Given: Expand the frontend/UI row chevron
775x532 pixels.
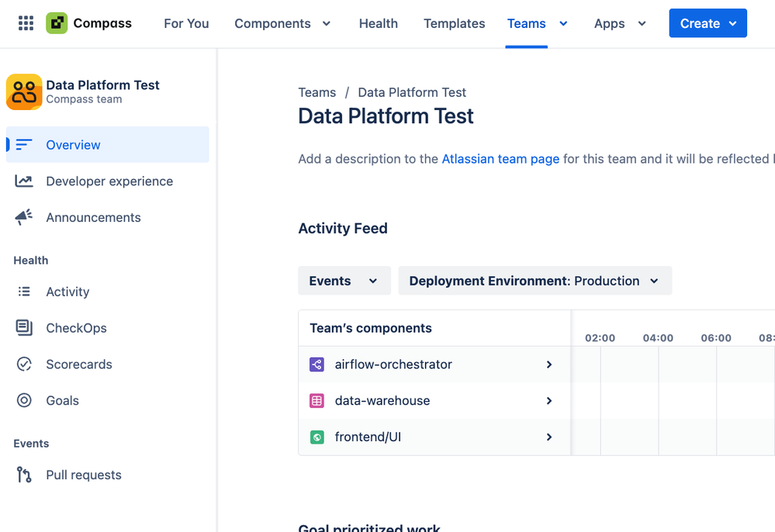Looking at the screenshot, I should (549, 437).
